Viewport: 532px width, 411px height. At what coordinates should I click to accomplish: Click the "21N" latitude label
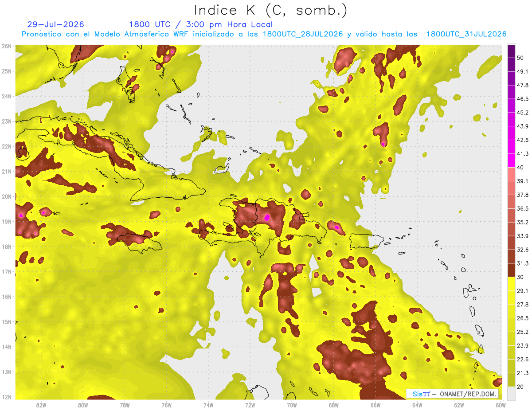click(7, 172)
